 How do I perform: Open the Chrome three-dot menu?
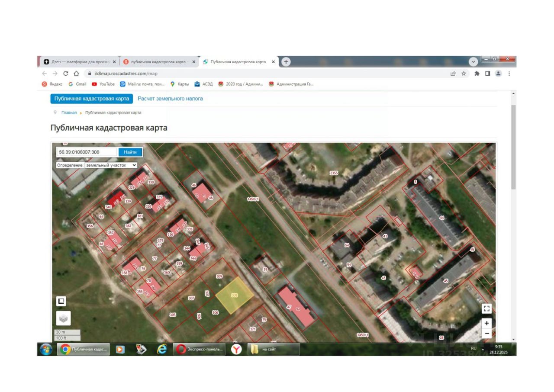click(x=509, y=74)
